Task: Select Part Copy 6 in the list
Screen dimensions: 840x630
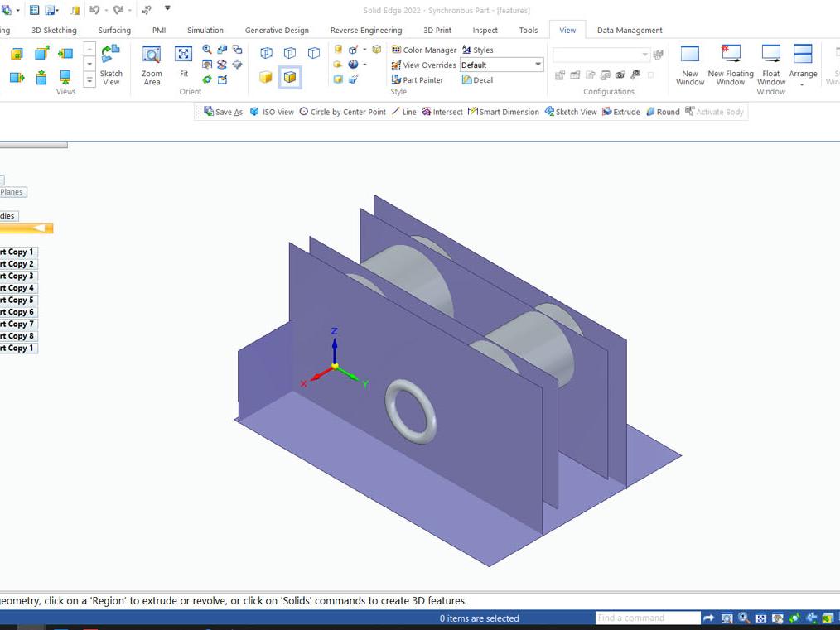Action: tap(17, 312)
